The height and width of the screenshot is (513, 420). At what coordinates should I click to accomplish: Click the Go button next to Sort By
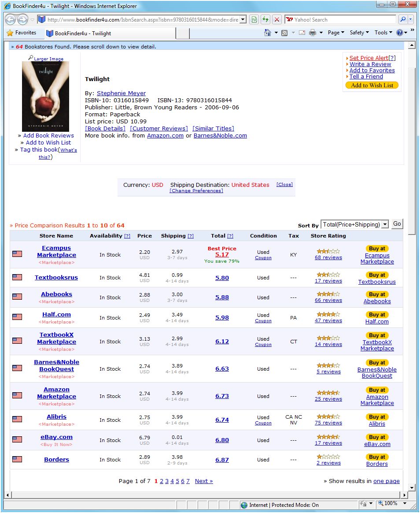(397, 224)
